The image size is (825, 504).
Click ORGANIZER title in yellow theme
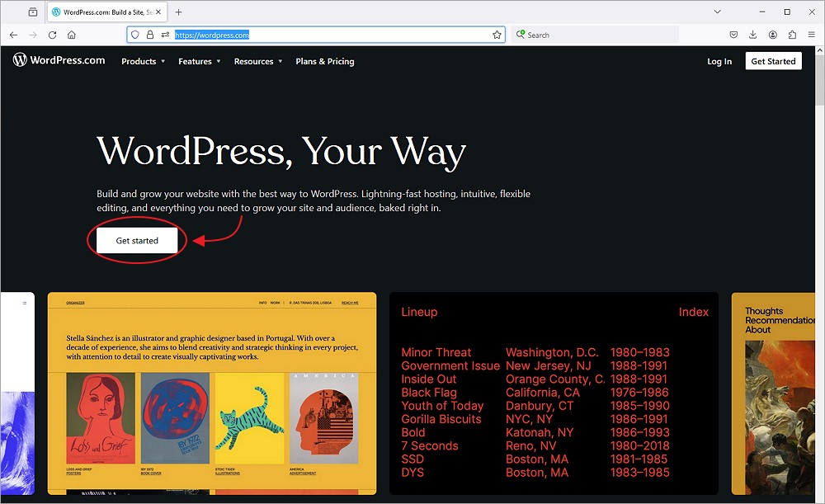[75, 303]
